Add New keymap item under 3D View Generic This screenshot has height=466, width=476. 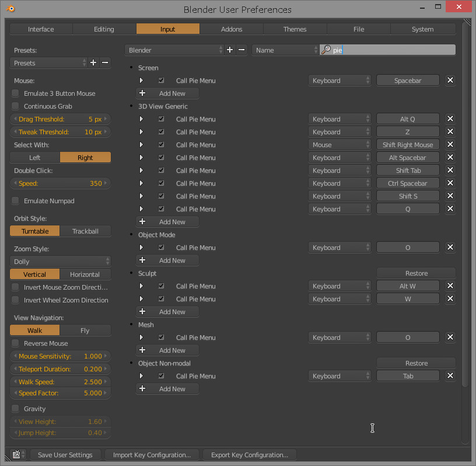(x=167, y=221)
